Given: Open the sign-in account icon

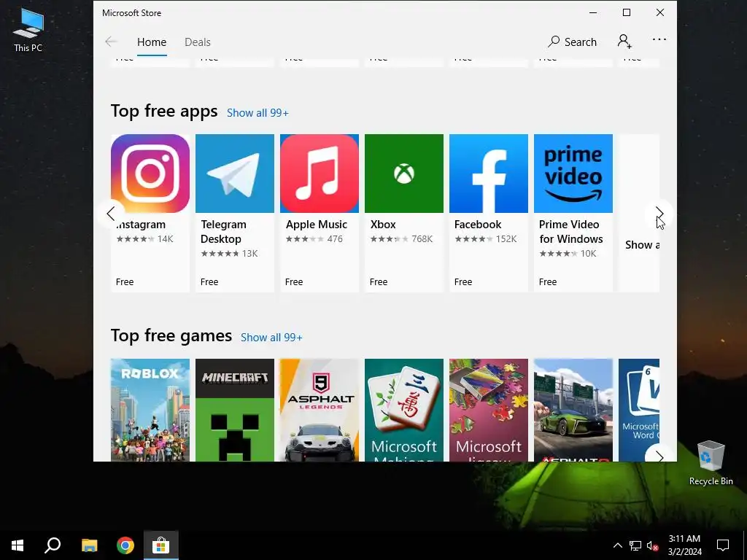Looking at the screenshot, I should pyautogui.click(x=624, y=42).
